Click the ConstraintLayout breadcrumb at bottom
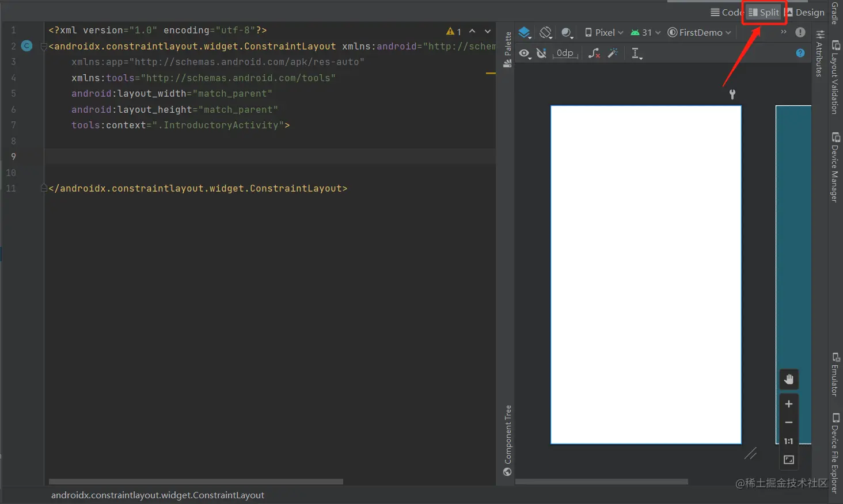843x504 pixels. (x=158, y=495)
